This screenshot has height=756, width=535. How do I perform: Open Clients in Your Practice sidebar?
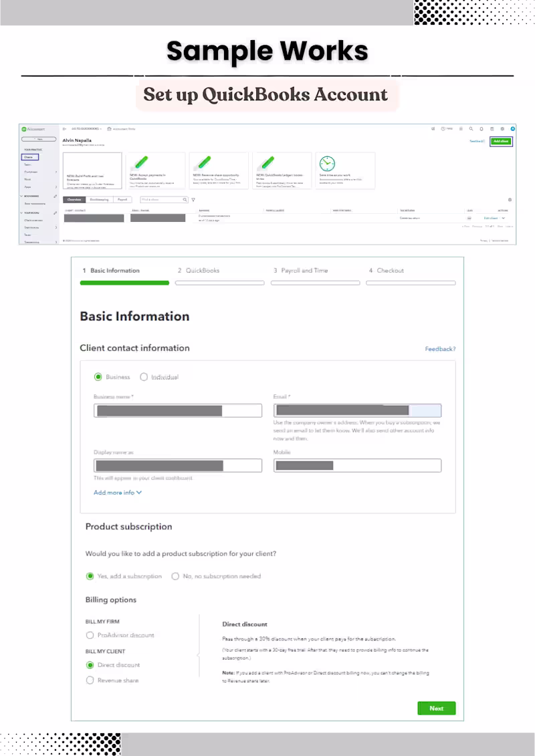pyautogui.click(x=30, y=157)
